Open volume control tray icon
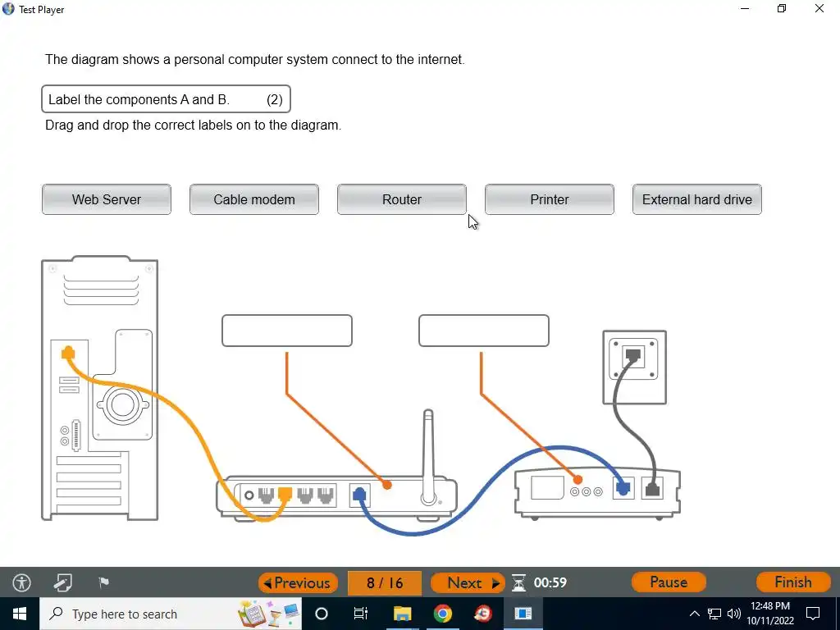Image resolution: width=840 pixels, height=630 pixels. click(x=734, y=614)
